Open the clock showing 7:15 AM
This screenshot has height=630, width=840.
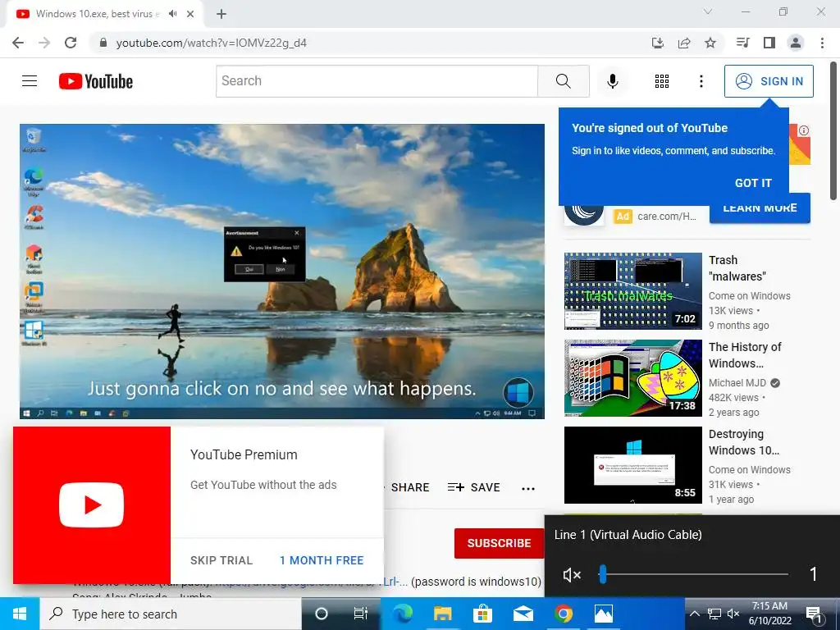point(769,614)
